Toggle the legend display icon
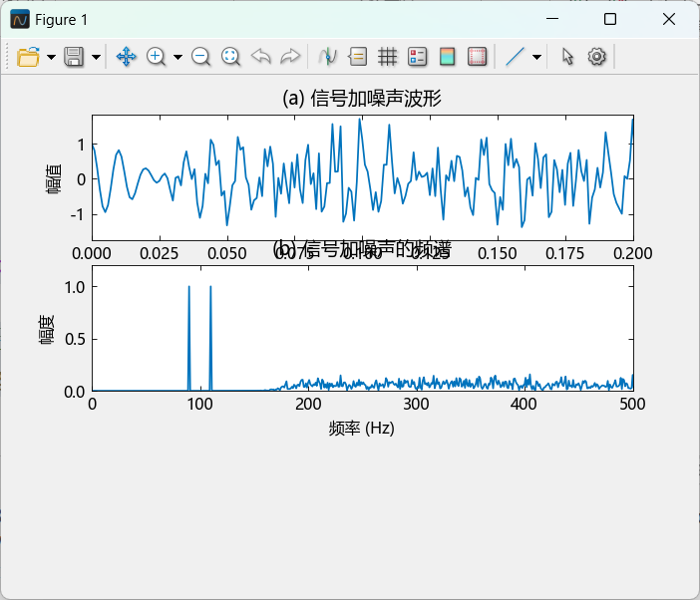Screen dimensions: 700x600 pos(418,57)
